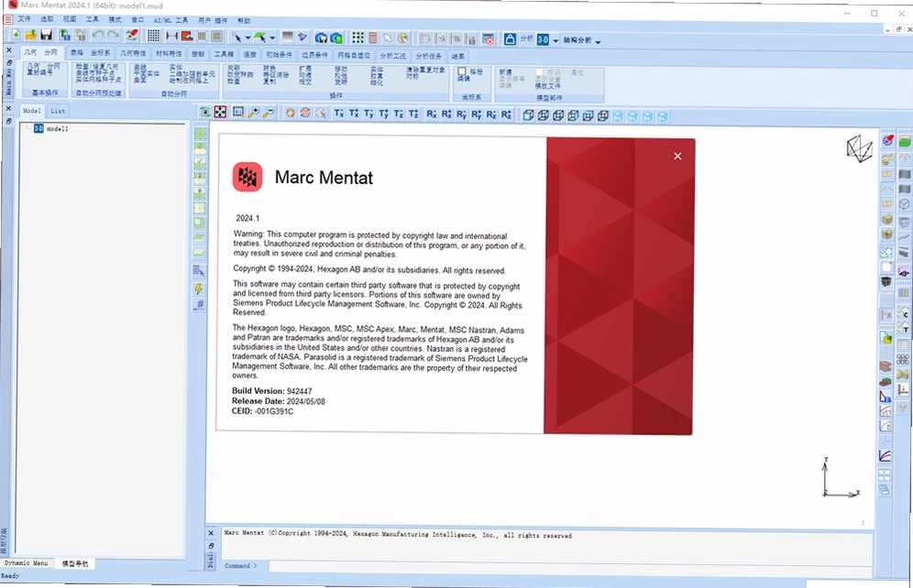Screen dimensions: 913x588
Task: Click the new model icon
Action: pos(16,35)
